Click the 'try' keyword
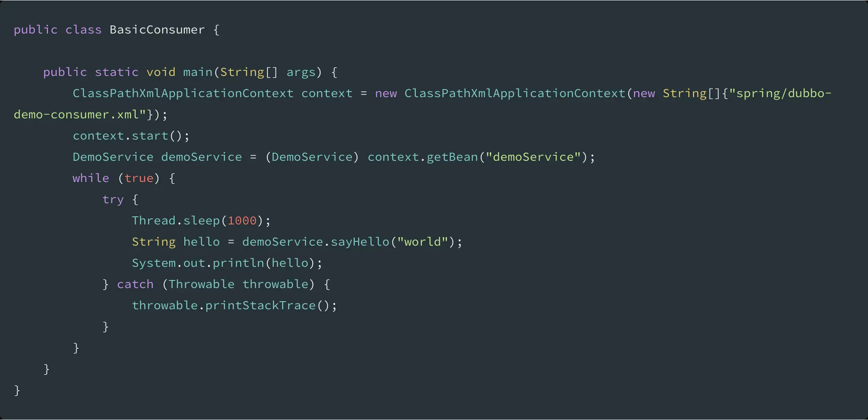Image resolution: width=868 pixels, height=420 pixels. point(113,200)
